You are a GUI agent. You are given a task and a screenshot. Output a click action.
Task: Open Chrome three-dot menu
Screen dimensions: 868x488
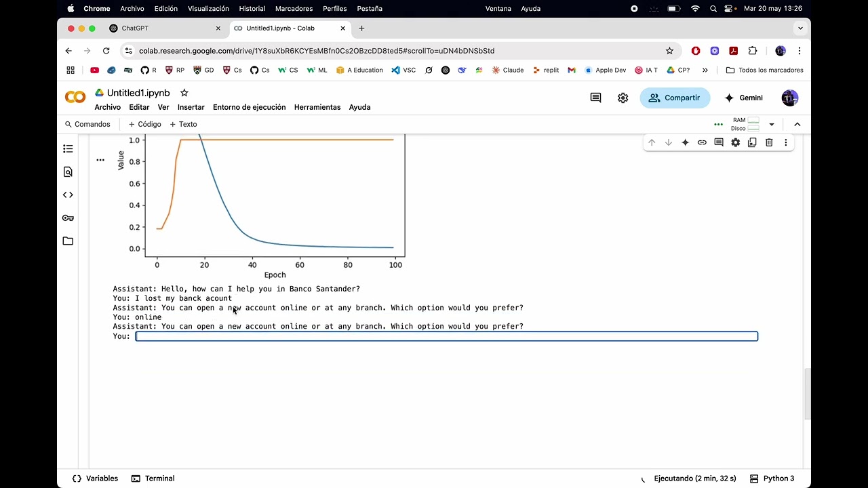click(x=800, y=51)
